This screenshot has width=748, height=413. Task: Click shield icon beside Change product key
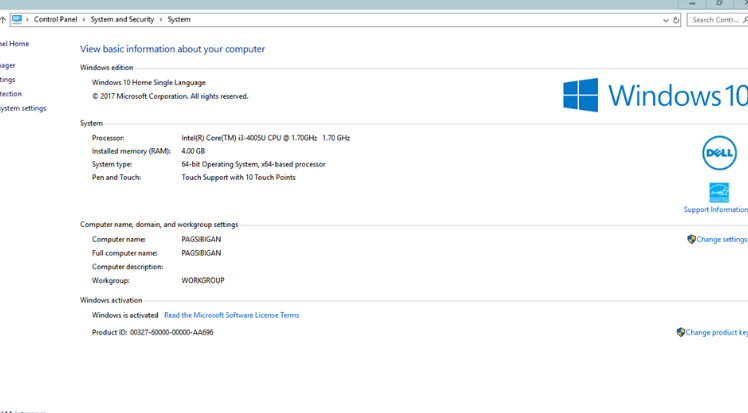click(x=681, y=332)
